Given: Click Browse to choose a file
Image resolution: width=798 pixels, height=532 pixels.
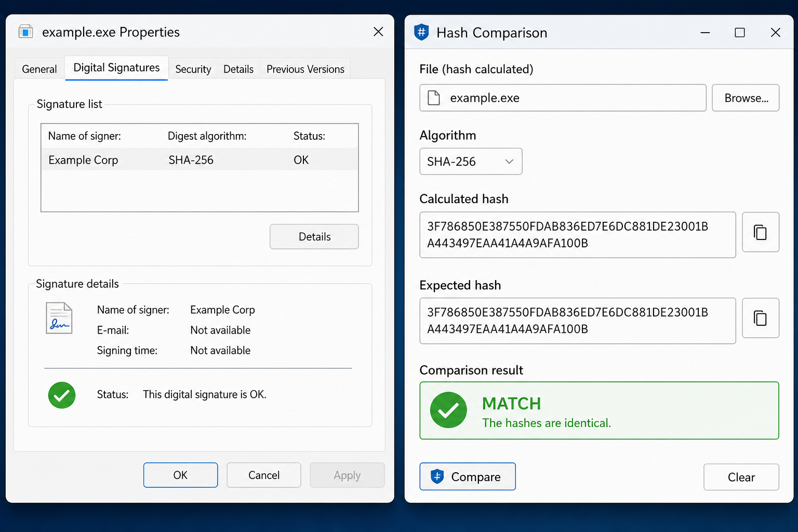Looking at the screenshot, I should tap(746, 98).
